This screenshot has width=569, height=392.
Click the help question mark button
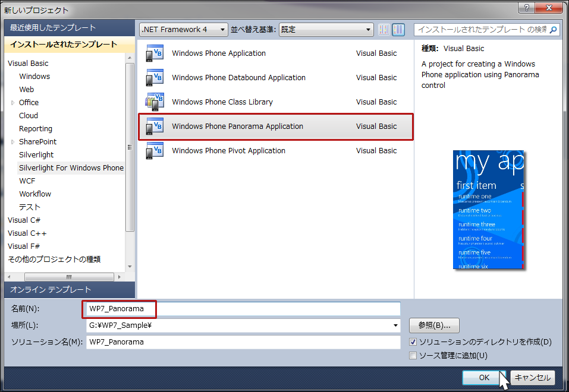pyautogui.click(x=527, y=7)
